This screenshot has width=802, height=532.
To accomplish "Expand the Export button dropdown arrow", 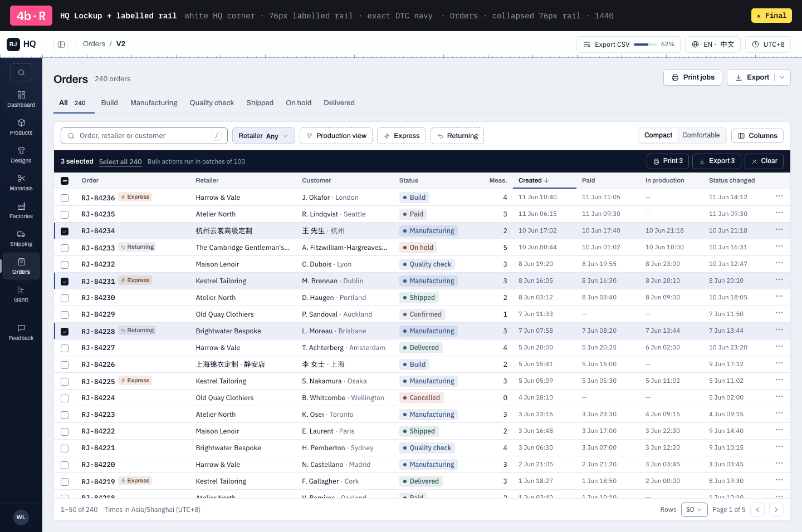I will tap(782, 77).
